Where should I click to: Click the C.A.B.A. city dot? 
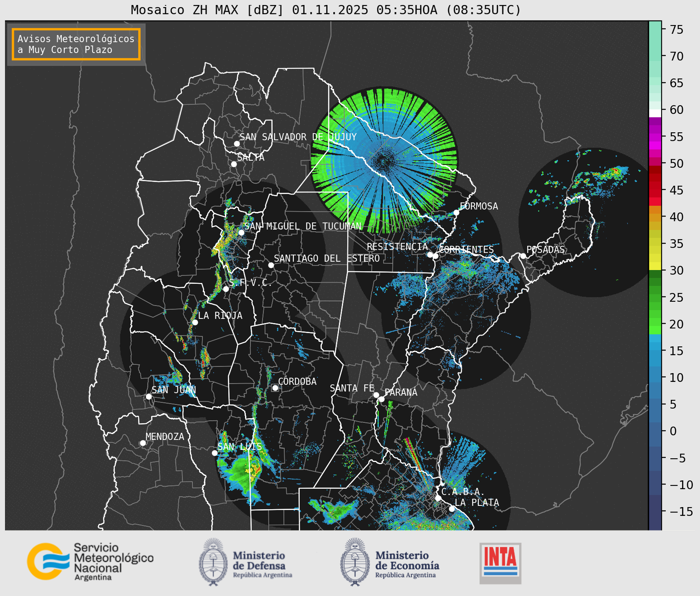coord(438,498)
